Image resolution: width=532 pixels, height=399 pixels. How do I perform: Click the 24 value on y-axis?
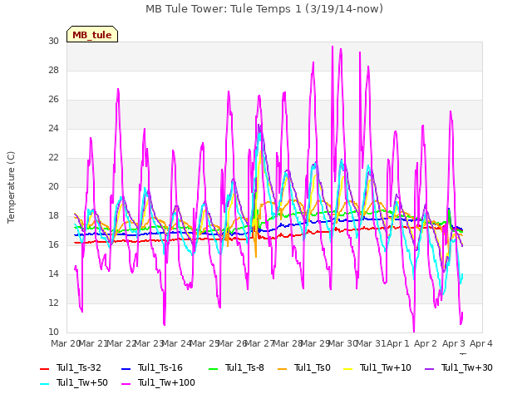53,129
